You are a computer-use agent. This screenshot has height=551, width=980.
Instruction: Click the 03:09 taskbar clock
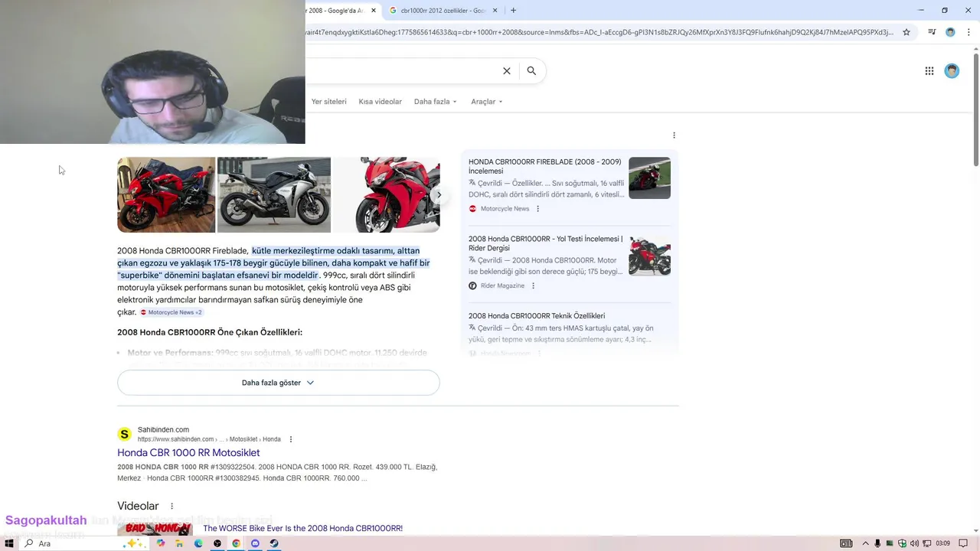coord(942,543)
